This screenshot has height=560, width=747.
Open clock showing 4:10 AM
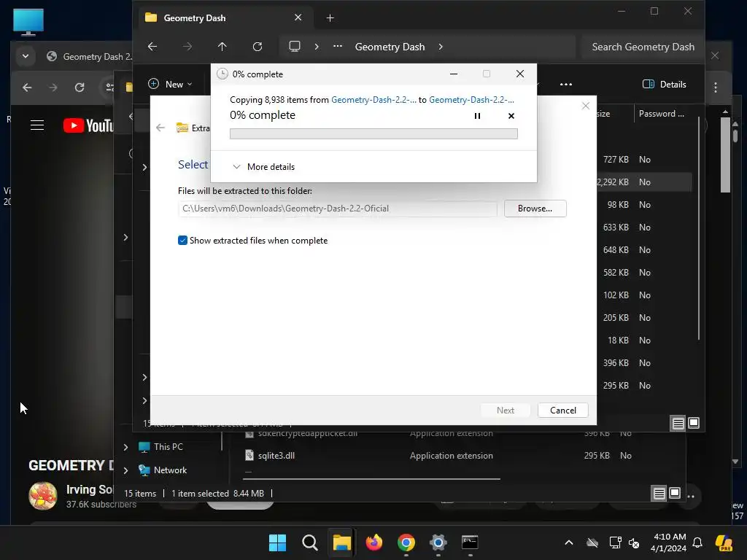[x=668, y=542]
